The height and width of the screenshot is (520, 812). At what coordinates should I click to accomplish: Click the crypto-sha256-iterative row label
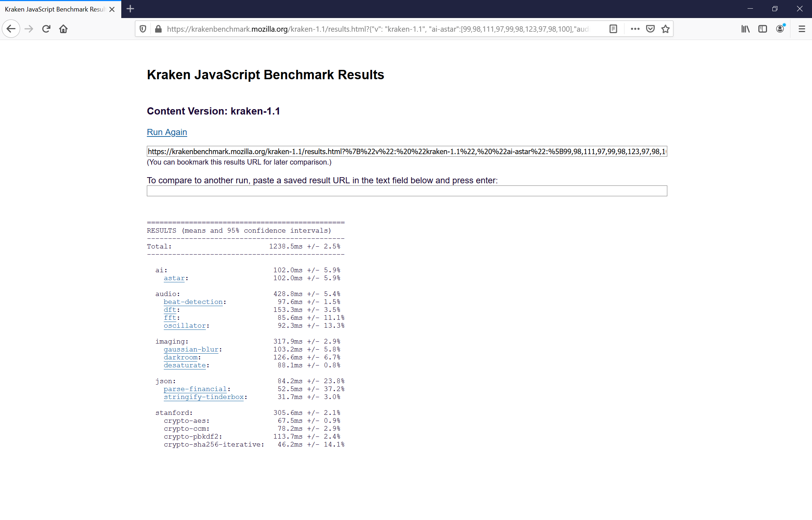tap(214, 444)
